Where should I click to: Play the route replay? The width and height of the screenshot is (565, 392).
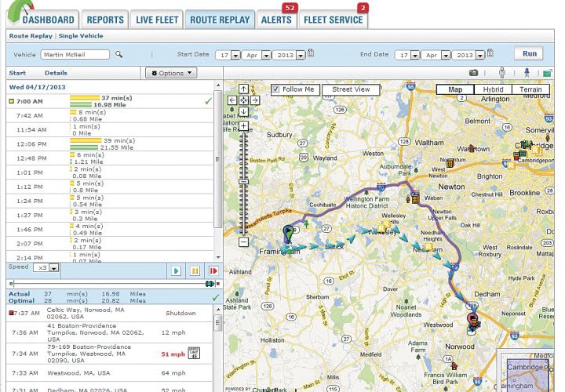176,270
